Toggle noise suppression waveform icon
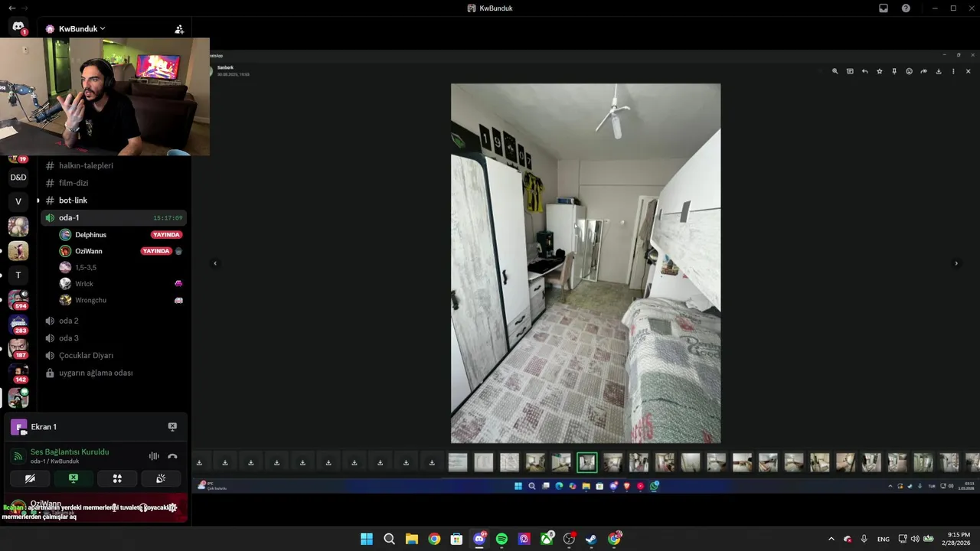The width and height of the screenshot is (980, 551). (154, 456)
